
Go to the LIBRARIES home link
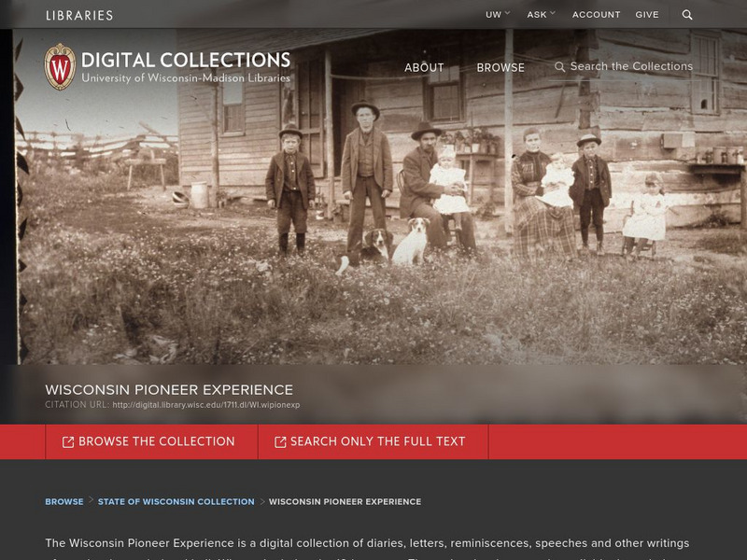pos(79,15)
